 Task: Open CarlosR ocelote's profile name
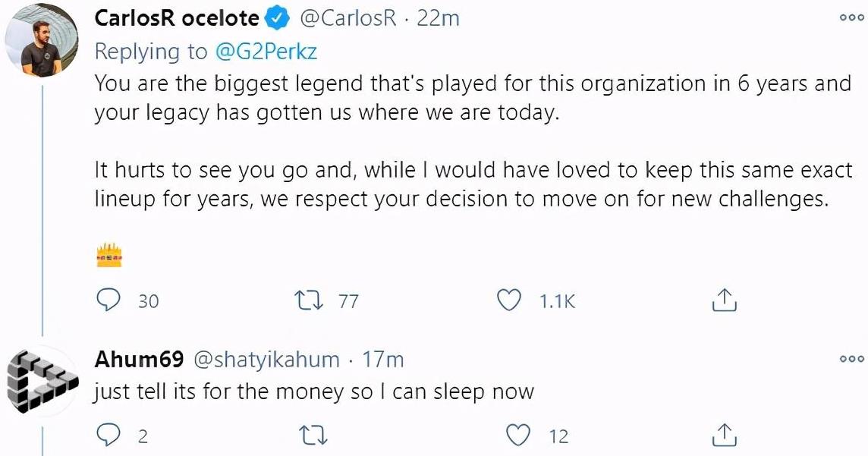pos(176,17)
